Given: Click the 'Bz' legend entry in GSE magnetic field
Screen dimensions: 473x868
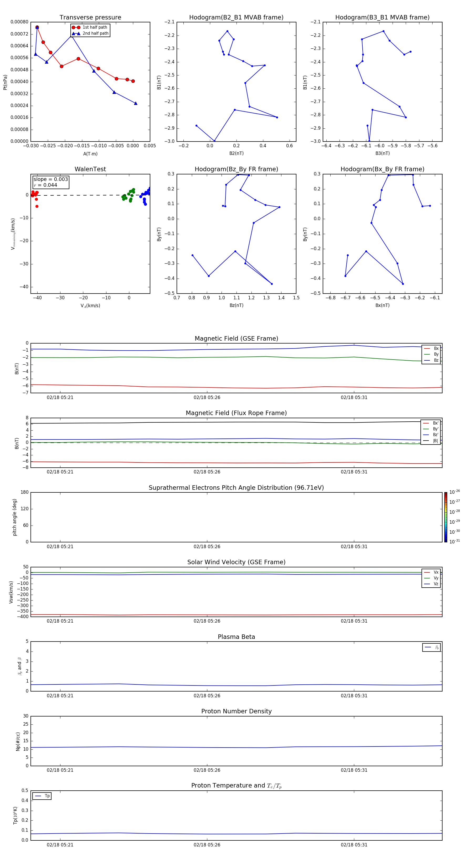Looking at the screenshot, I should point(431,360).
